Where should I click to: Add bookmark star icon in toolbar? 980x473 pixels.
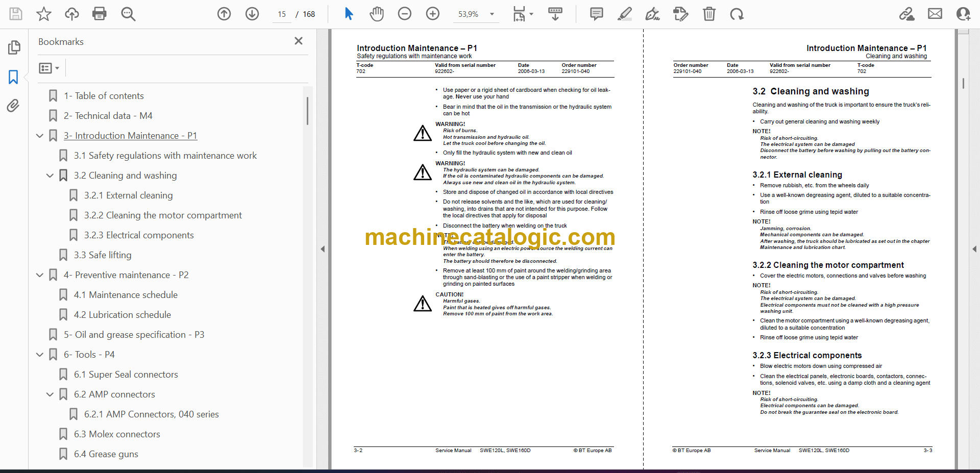click(x=44, y=14)
